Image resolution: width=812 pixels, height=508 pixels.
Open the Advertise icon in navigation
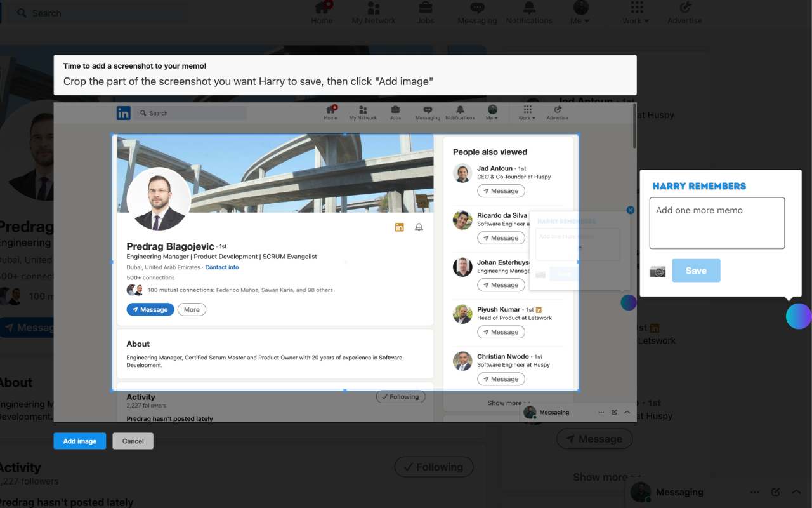[x=684, y=8]
